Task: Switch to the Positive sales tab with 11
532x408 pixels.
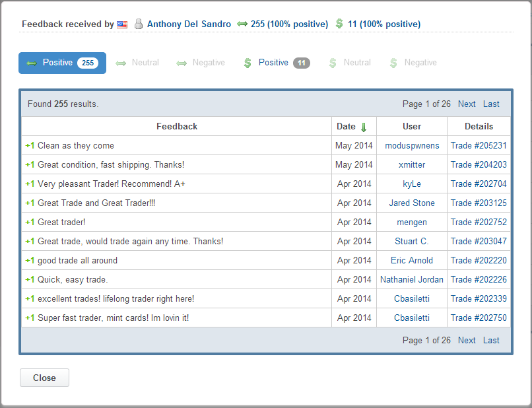Action: pyautogui.click(x=276, y=63)
